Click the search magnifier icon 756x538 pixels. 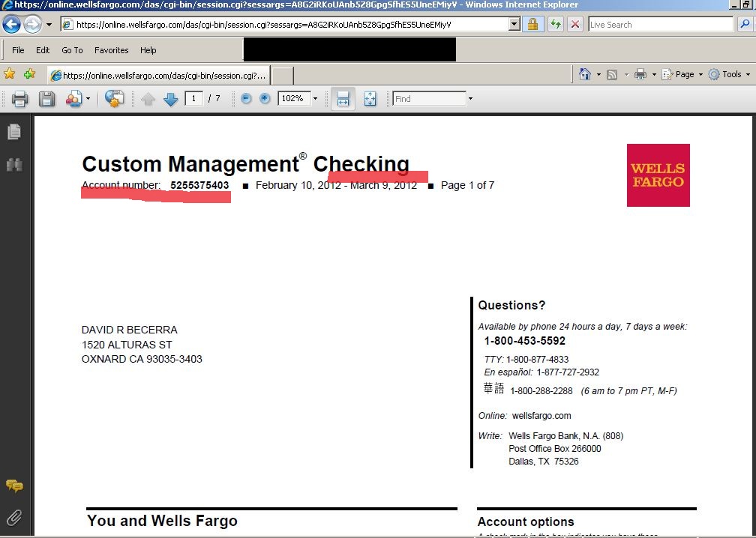(745, 24)
